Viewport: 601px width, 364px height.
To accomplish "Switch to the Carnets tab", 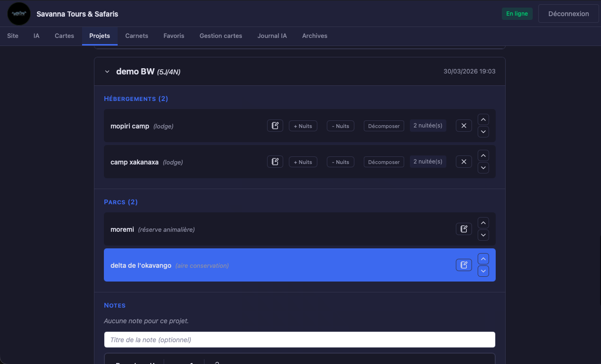I will coord(137,36).
